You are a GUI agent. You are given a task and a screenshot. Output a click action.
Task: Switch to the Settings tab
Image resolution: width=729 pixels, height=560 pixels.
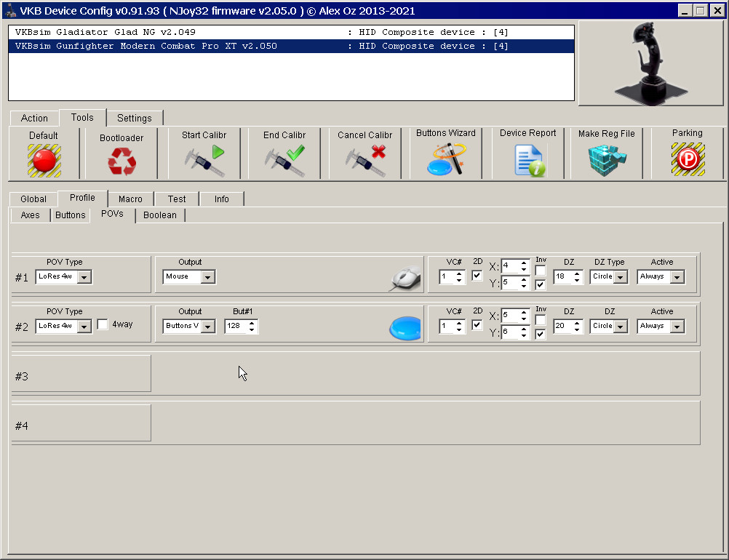pos(135,118)
